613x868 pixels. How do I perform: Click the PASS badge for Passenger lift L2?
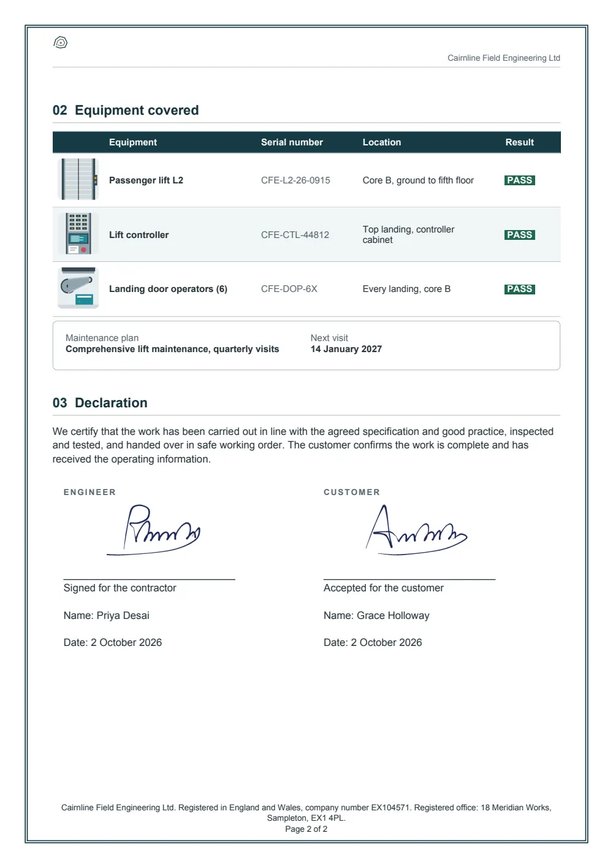520,180
